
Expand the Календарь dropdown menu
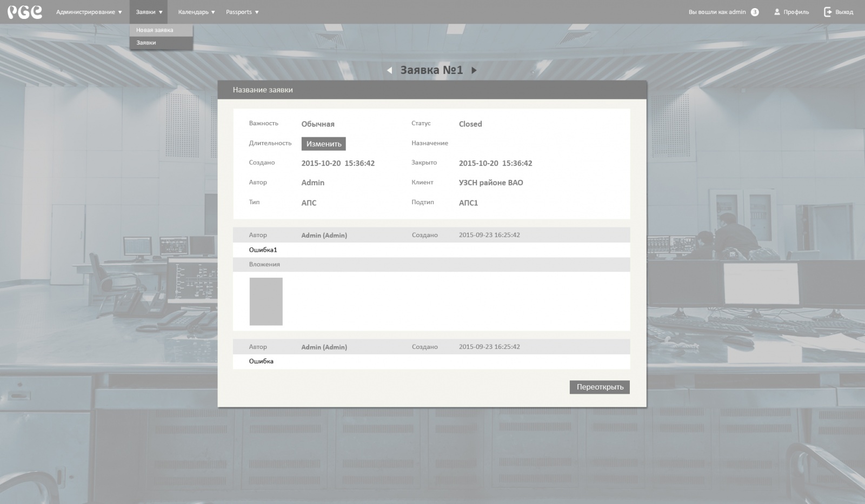196,12
